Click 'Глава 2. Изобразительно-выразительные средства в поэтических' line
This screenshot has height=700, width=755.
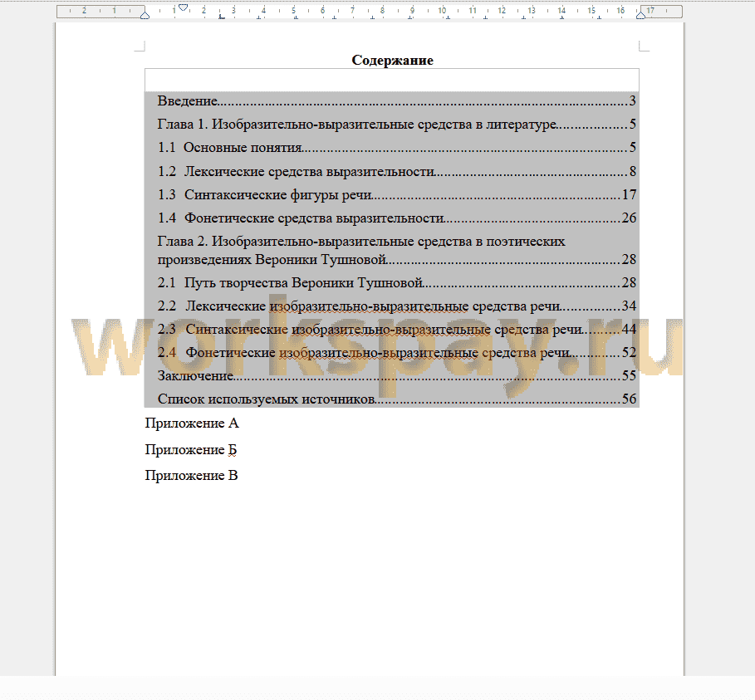(x=361, y=241)
